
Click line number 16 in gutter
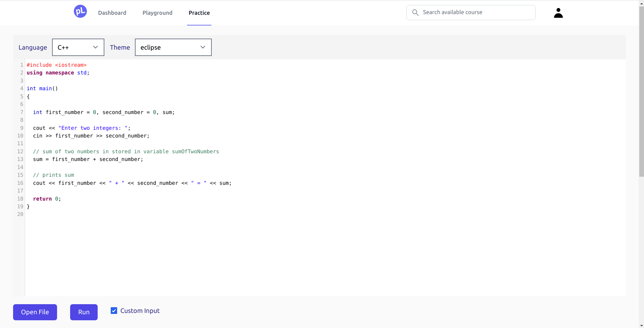point(20,183)
